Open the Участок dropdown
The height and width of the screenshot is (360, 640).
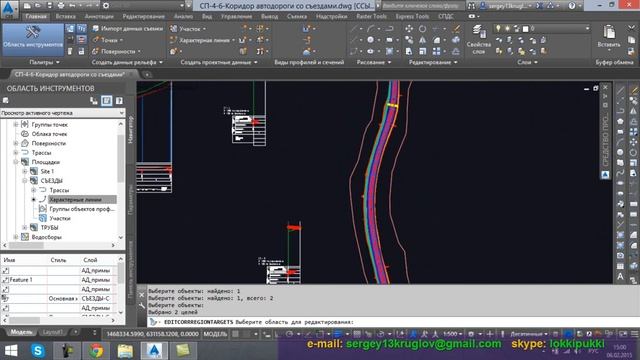(188, 29)
